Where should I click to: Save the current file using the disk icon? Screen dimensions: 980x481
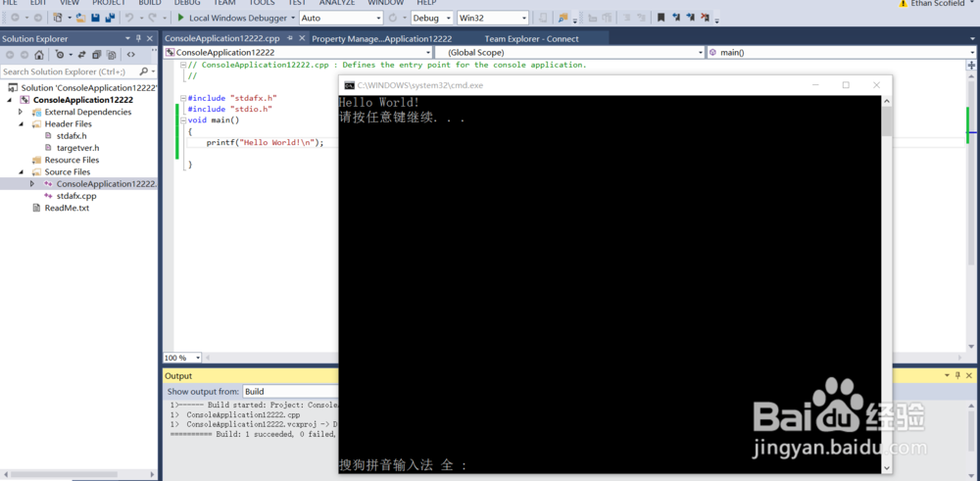pos(96,18)
